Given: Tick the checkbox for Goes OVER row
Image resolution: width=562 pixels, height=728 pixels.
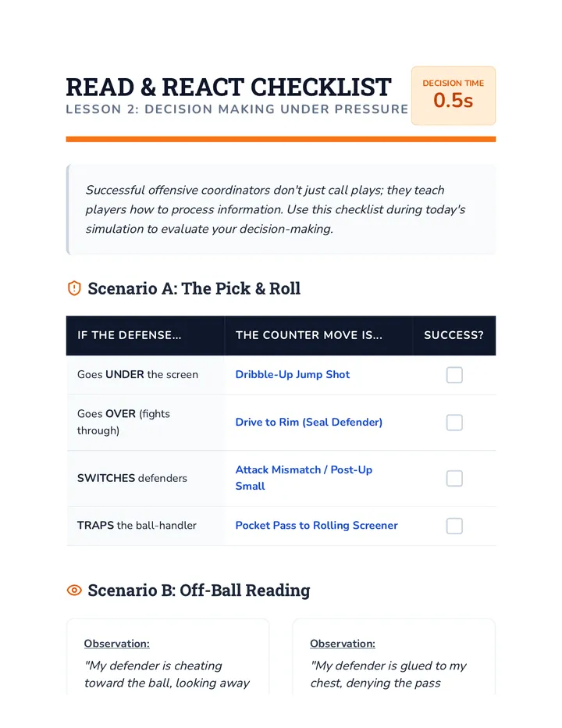Looking at the screenshot, I should tap(454, 423).
